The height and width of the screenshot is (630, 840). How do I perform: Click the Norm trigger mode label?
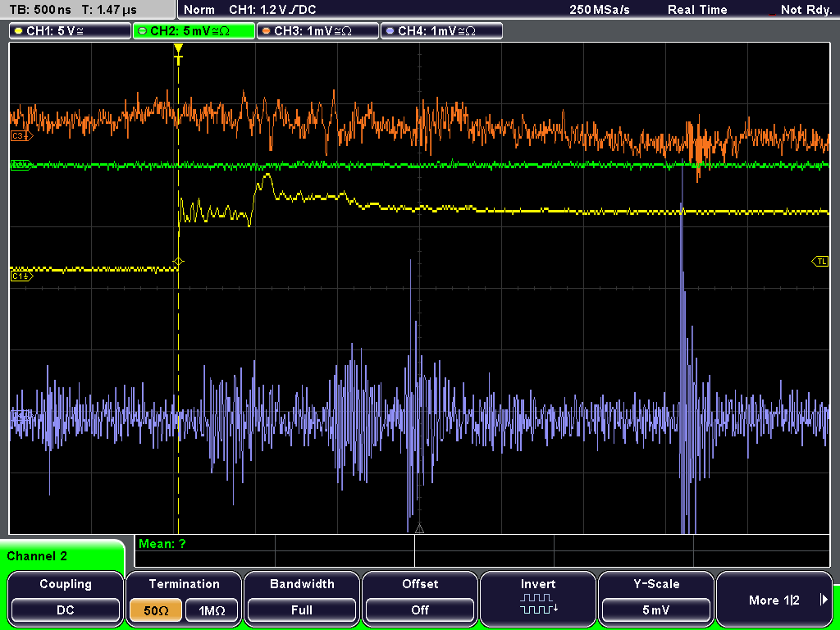pyautogui.click(x=199, y=10)
